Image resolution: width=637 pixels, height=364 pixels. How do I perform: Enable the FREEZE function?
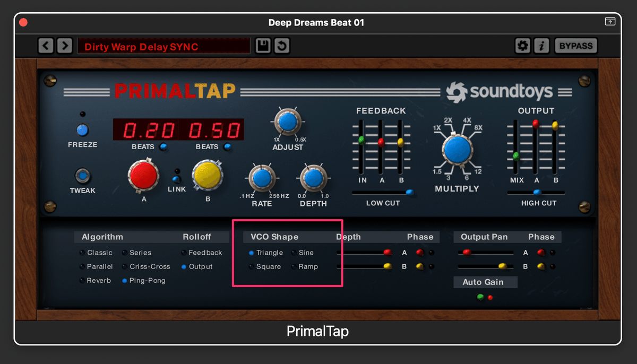[x=82, y=129]
